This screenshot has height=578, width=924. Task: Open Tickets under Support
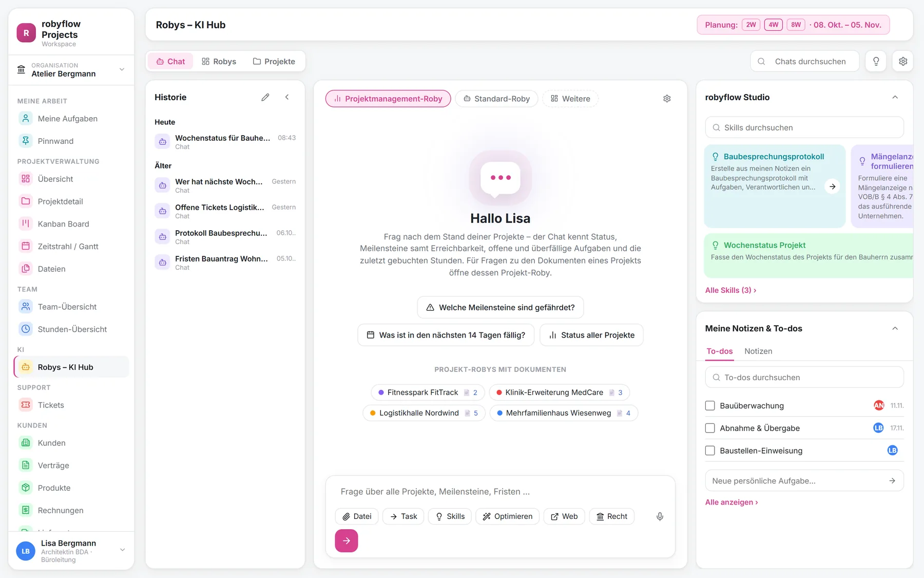pyautogui.click(x=71, y=405)
